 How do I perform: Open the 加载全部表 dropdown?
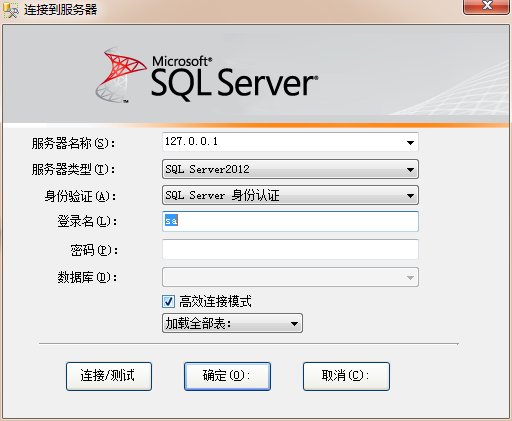click(x=232, y=323)
